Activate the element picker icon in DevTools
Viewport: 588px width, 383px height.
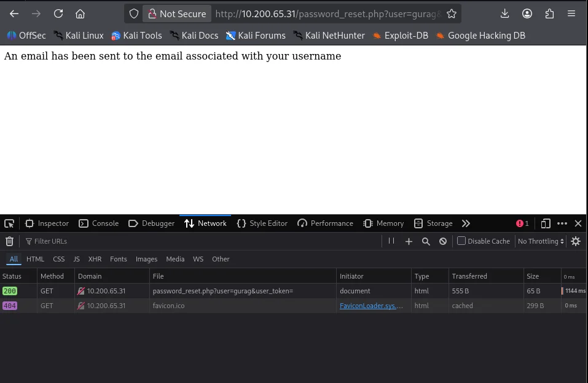9,223
